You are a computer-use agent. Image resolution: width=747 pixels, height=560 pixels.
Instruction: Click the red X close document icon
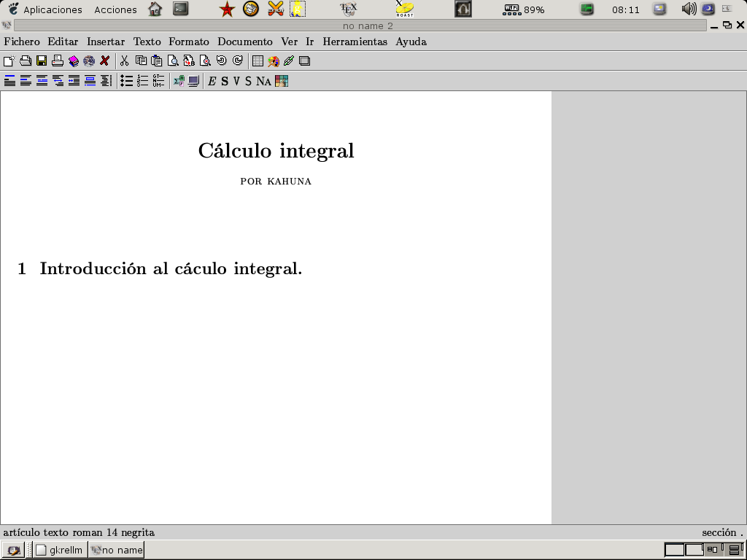click(x=105, y=61)
